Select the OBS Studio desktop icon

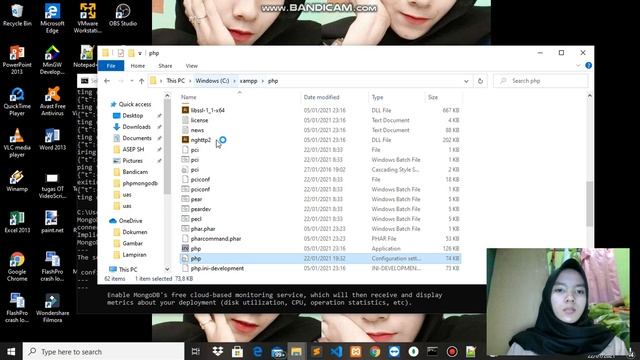123,15
